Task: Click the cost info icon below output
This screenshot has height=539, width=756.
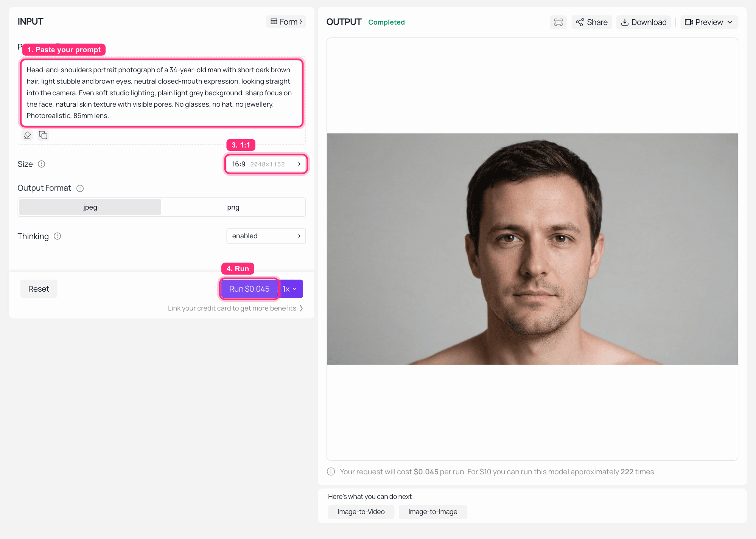Action: click(331, 472)
